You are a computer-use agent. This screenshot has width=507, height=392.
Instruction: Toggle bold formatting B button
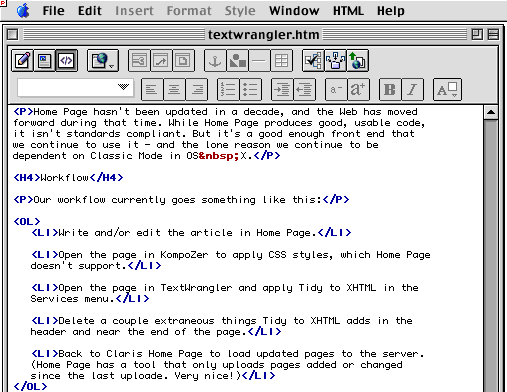[x=390, y=89]
